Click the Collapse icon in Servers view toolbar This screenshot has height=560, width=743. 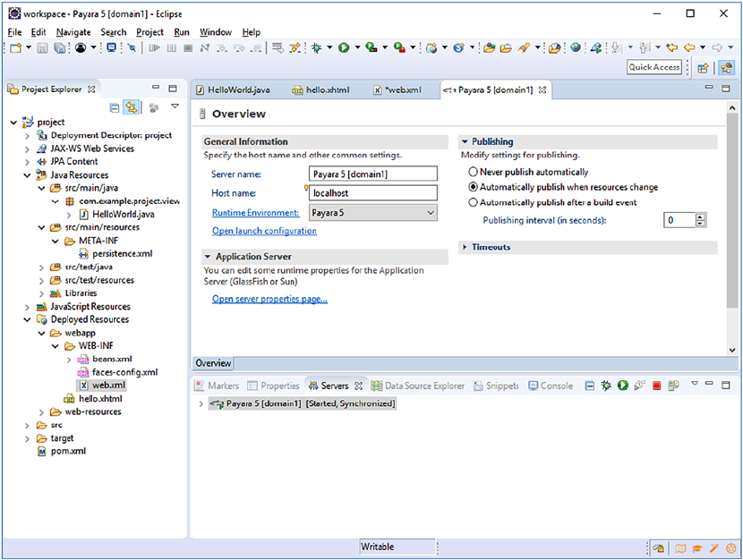tap(589, 386)
